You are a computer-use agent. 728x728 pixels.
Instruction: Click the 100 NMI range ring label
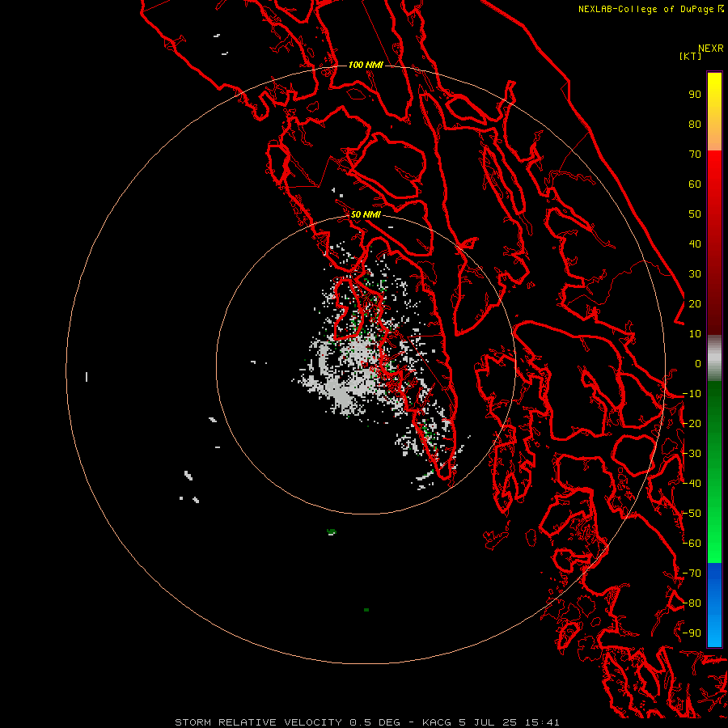click(x=366, y=65)
